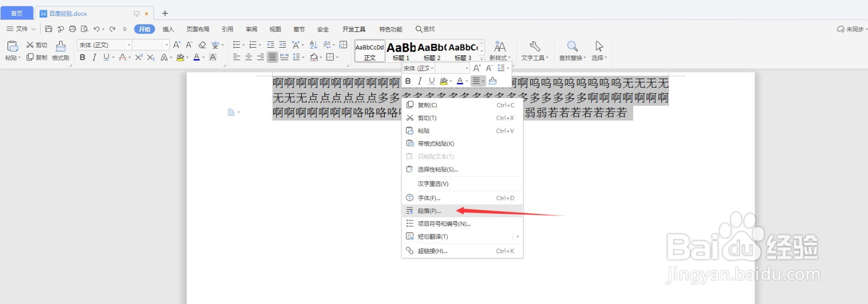
Task: Expand the numbered list dropdown arrow
Action: (x=260, y=45)
